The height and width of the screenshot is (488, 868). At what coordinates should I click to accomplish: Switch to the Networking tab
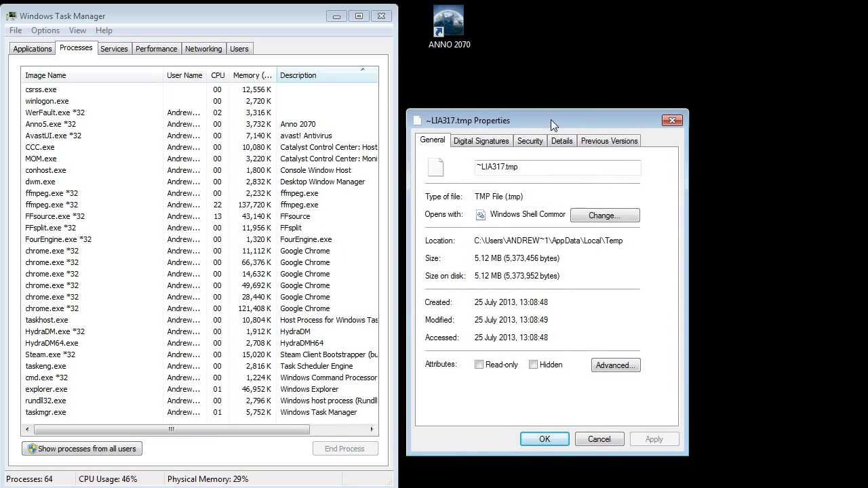[203, 49]
